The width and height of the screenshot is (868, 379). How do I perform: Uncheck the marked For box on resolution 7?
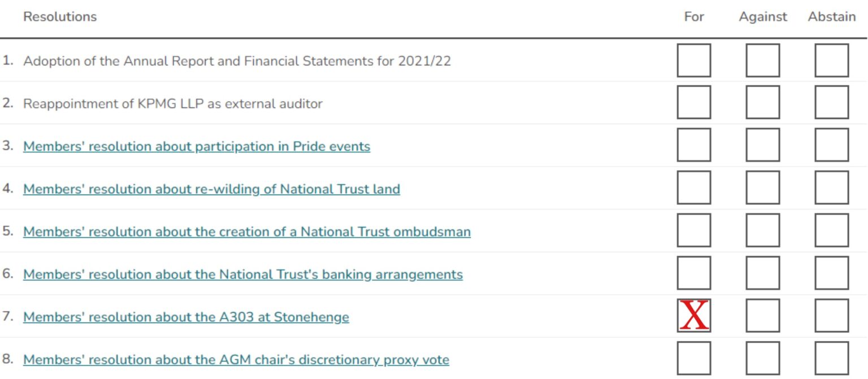693,317
